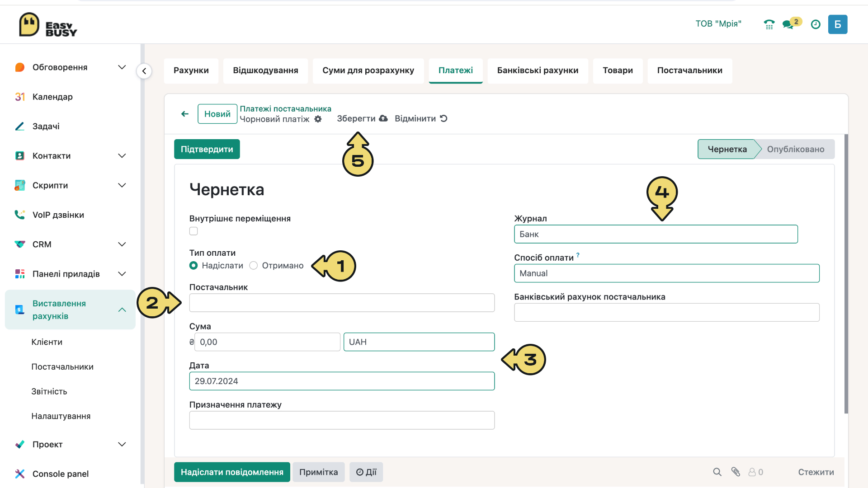This screenshot has height=488, width=868.
Task: Open the UAH currency dropdown
Action: 419,342
